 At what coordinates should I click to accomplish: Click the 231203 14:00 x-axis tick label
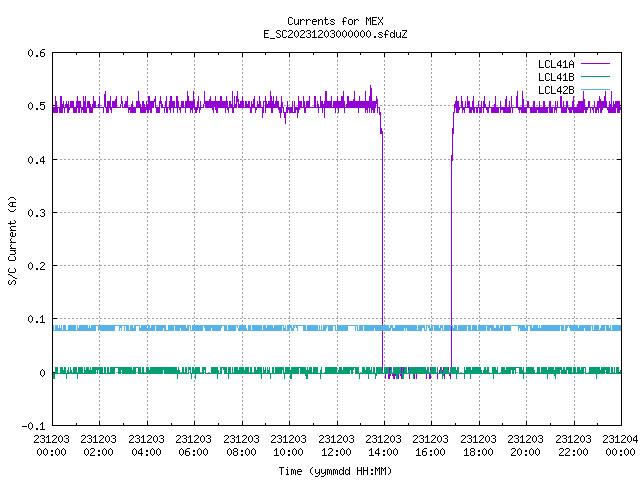tap(383, 446)
